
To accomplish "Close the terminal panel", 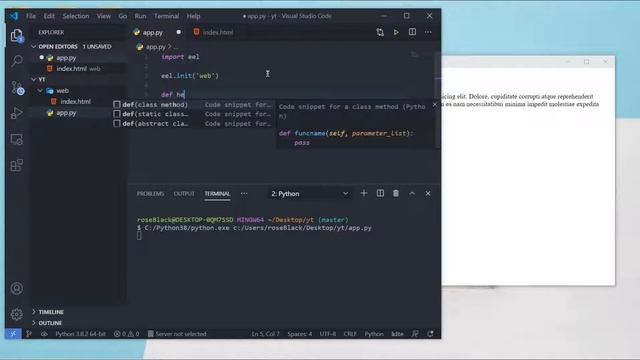I will coord(428,193).
